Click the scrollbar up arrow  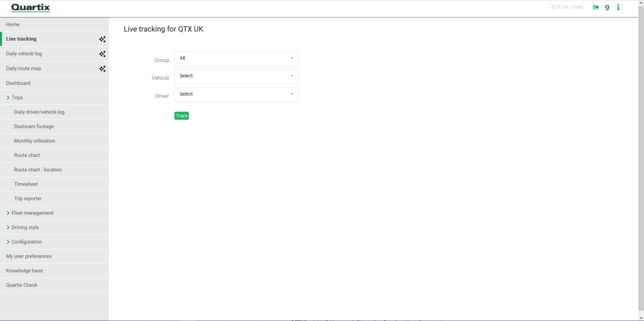641,3
